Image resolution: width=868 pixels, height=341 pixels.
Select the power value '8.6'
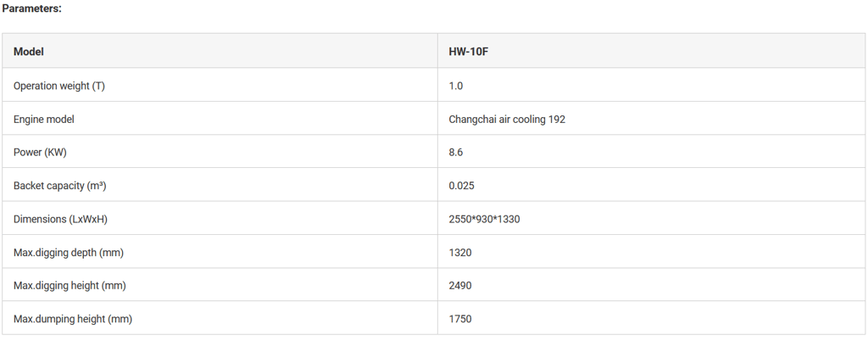pos(456,153)
